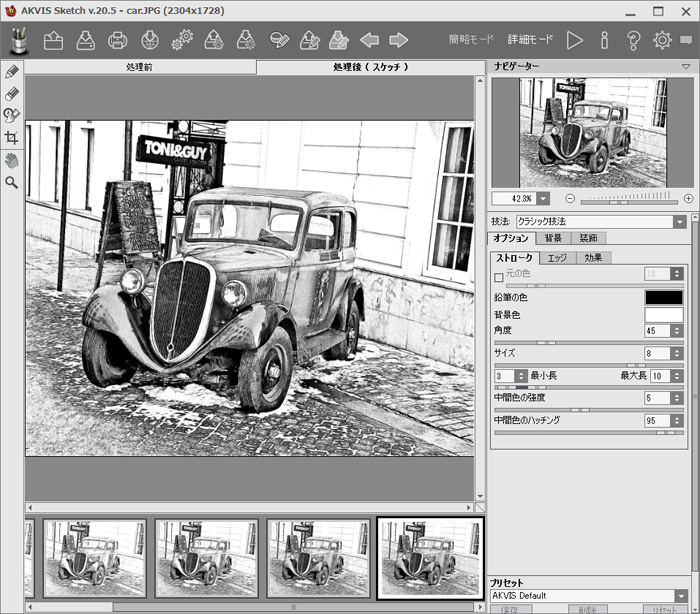This screenshot has width=700, height=614.
Task: Load guiding lines from file
Action: click(310, 40)
